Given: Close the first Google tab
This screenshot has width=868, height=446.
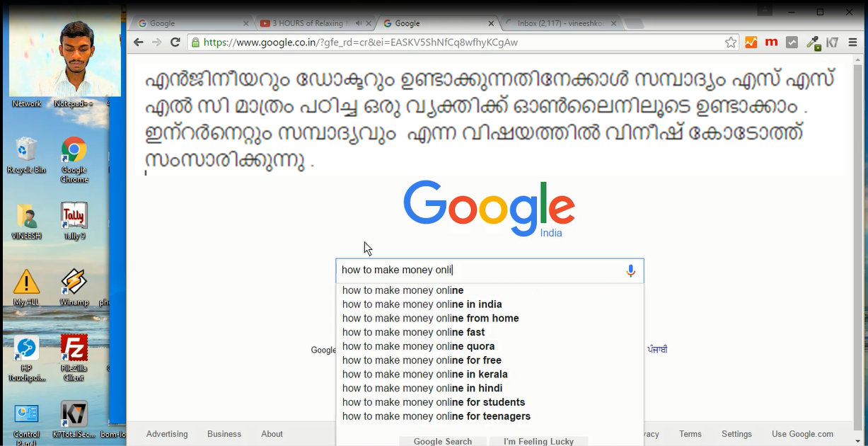Looking at the screenshot, I should [x=246, y=23].
